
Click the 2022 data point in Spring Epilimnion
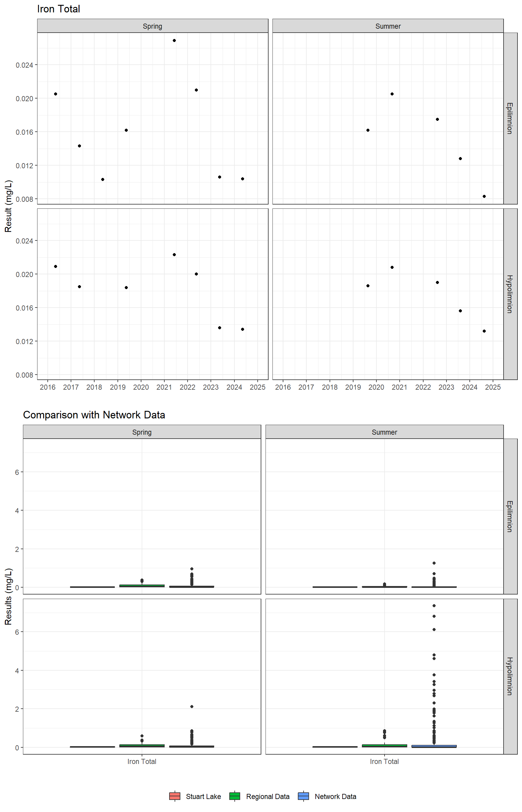(x=197, y=90)
